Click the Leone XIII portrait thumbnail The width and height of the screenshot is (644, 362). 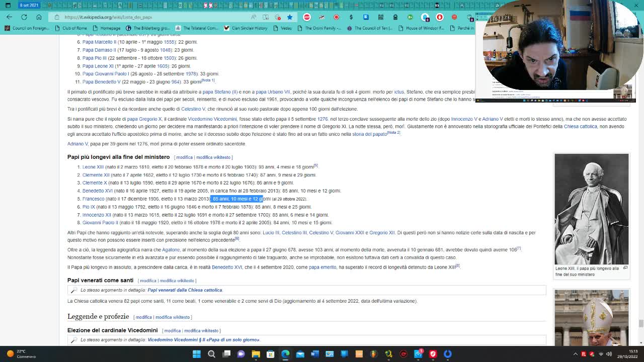[591, 209]
